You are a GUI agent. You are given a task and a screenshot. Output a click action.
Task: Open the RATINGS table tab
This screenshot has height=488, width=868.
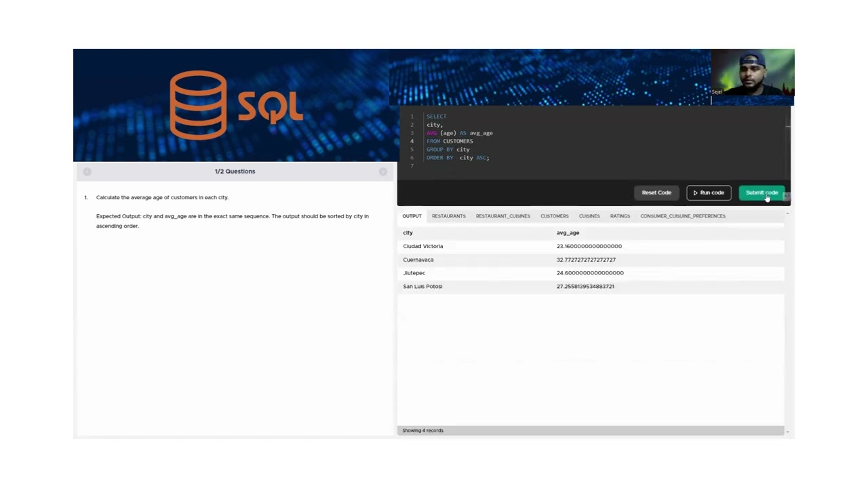tap(620, 216)
